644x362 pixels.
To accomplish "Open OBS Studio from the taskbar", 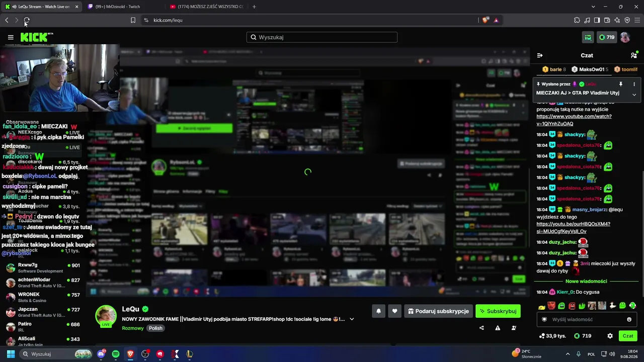I will click(145, 354).
